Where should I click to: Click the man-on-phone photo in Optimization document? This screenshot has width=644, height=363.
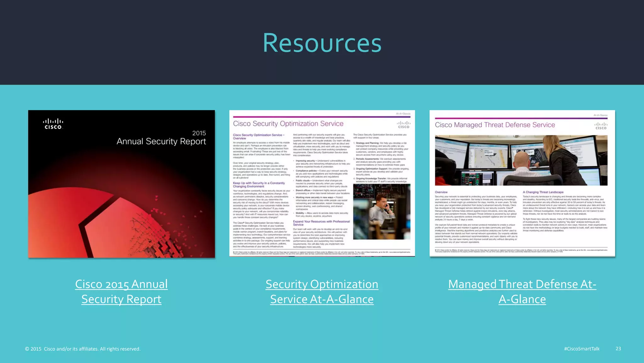(x=382, y=212)
